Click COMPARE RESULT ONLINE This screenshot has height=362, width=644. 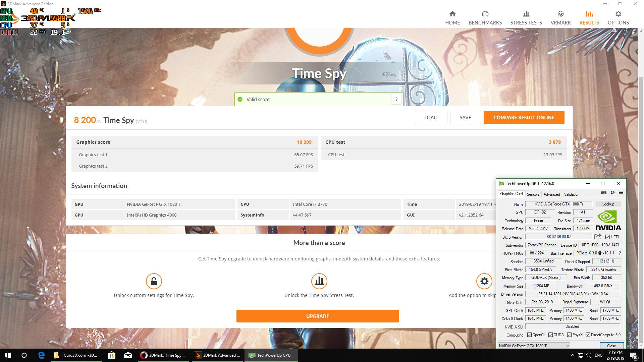[524, 118]
